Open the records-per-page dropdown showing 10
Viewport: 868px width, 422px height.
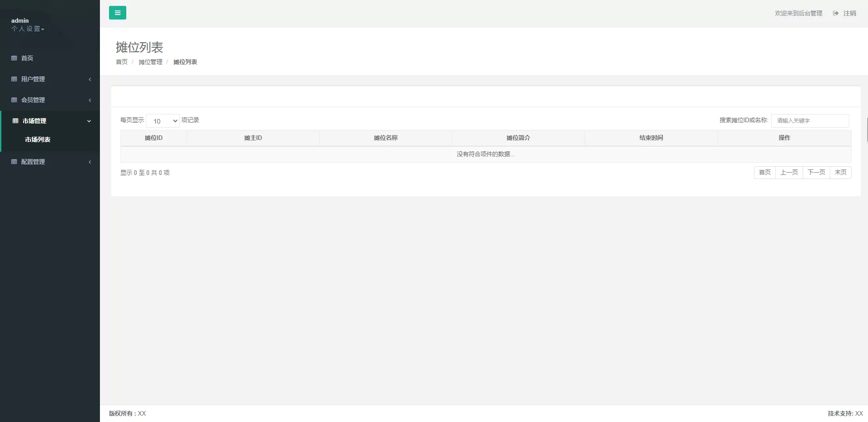[x=163, y=121]
